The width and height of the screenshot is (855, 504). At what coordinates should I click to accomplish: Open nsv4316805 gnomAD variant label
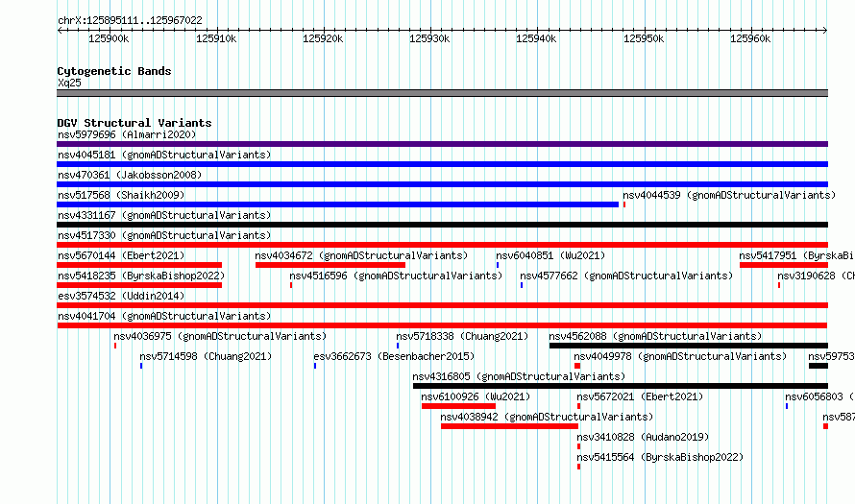coord(519,376)
